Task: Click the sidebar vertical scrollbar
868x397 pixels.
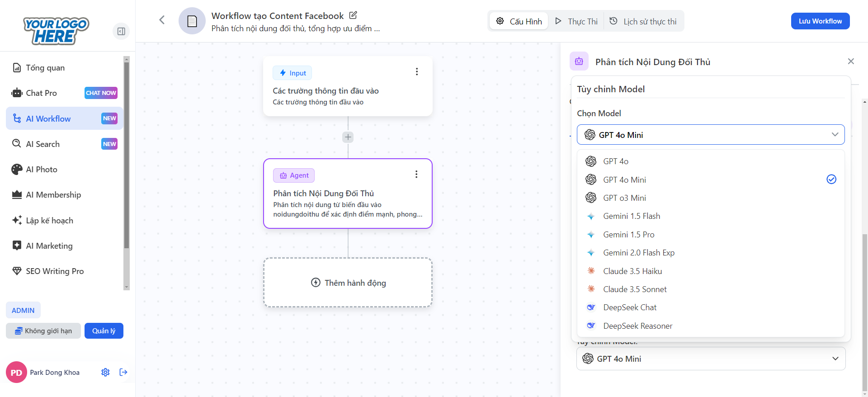Action: [127, 154]
